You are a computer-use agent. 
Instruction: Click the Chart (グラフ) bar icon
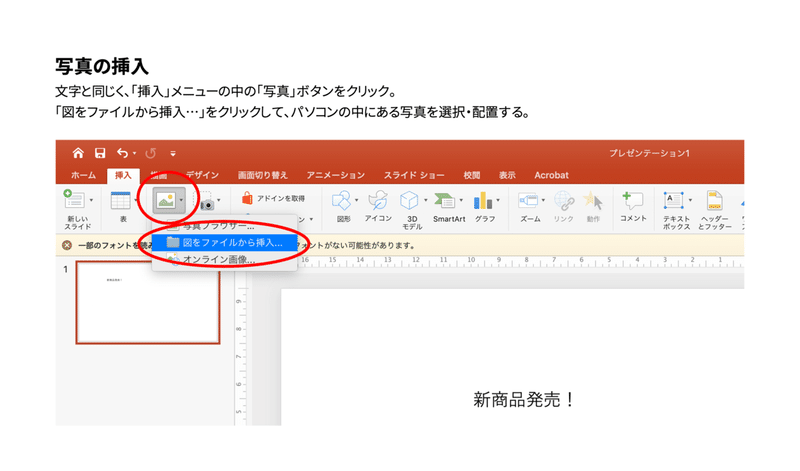coord(483,201)
